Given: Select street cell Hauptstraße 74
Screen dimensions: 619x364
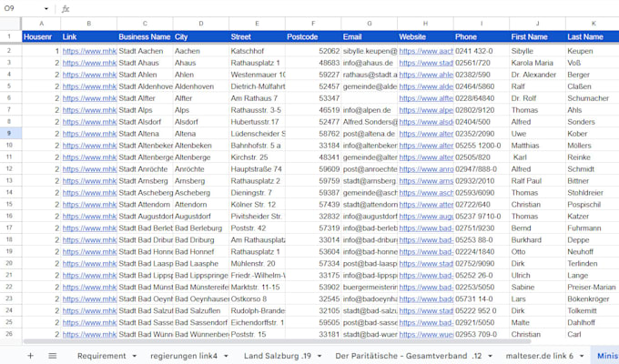Looking at the screenshot, I should [x=257, y=169].
